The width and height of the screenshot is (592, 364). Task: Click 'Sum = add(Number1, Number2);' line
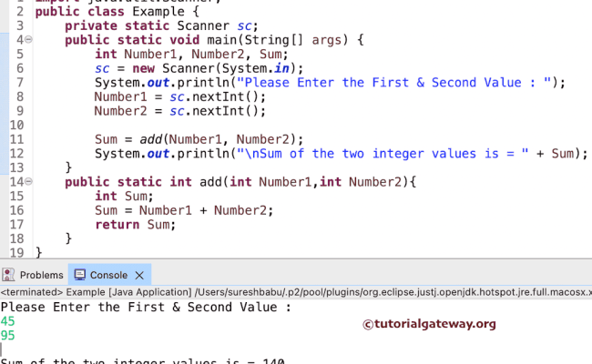click(199, 139)
